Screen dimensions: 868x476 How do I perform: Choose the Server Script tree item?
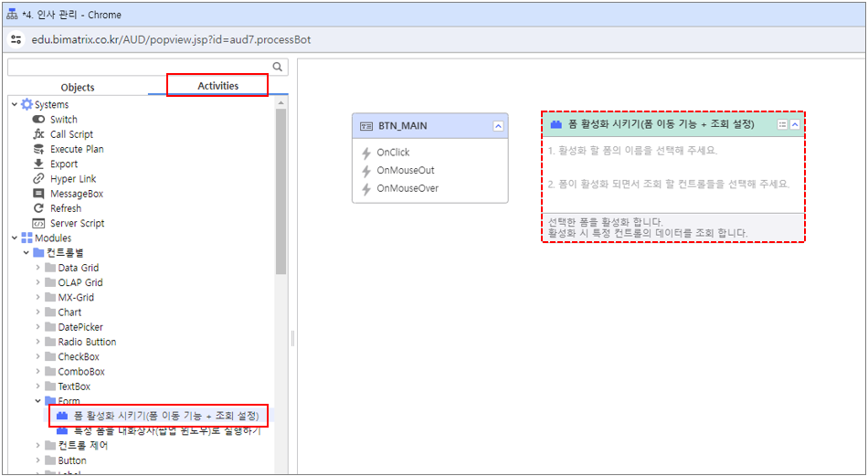coord(78,224)
